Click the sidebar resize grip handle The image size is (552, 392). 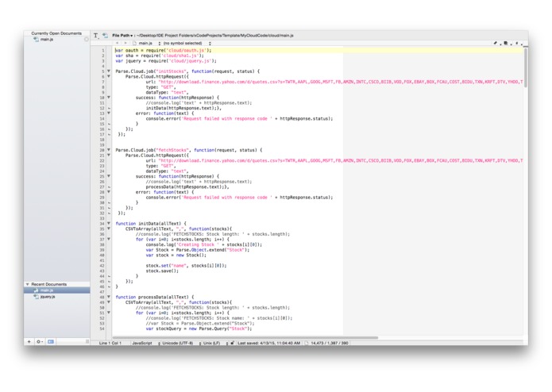tap(87, 342)
